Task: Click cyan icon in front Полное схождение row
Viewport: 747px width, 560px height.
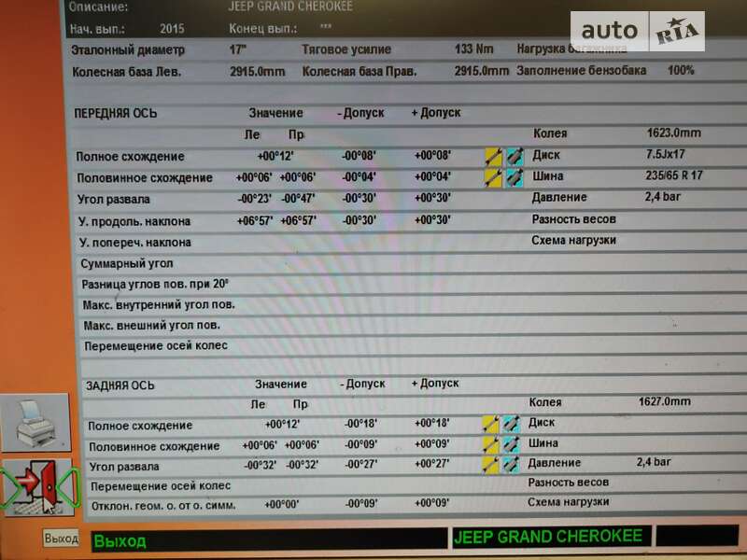Action: pyautogui.click(x=514, y=156)
